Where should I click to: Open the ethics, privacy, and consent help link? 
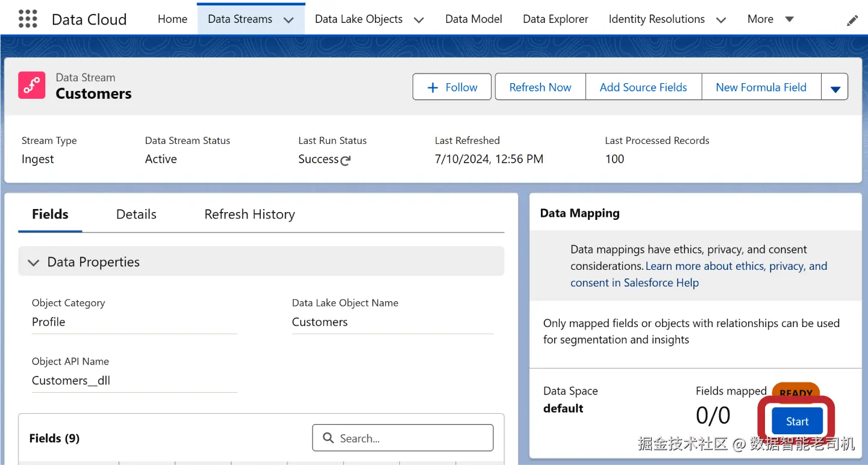click(x=699, y=274)
